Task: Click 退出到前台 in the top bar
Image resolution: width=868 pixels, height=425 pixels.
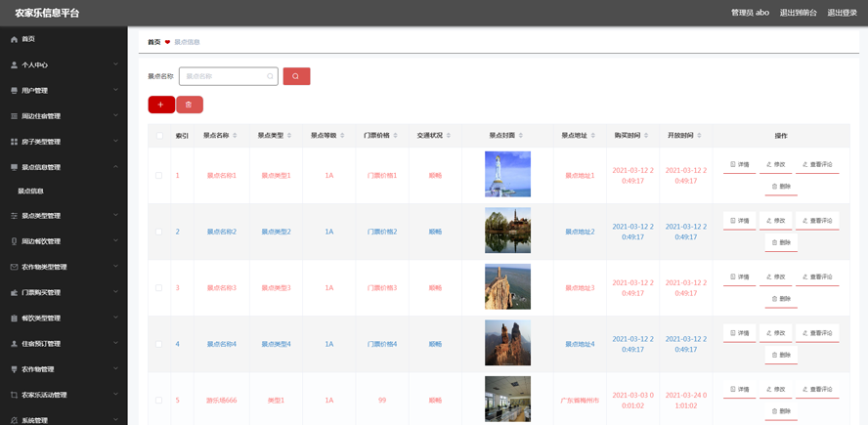Action: tap(798, 13)
